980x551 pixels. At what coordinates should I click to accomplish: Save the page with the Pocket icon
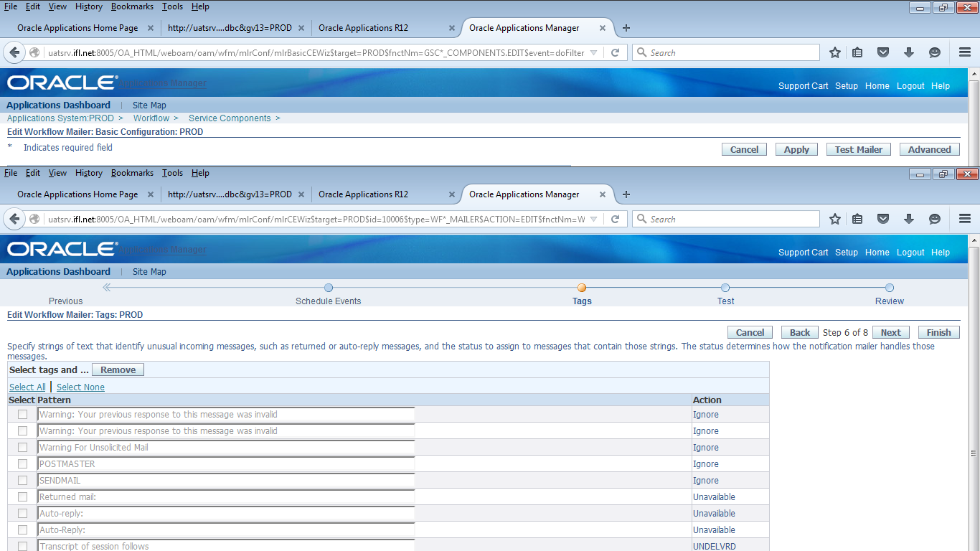883,219
